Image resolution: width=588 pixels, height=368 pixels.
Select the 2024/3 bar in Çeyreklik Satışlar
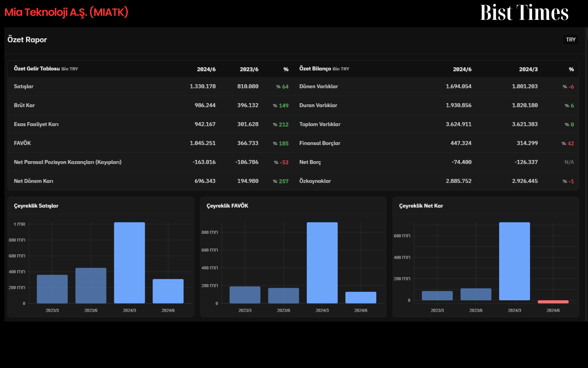point(129,263)
